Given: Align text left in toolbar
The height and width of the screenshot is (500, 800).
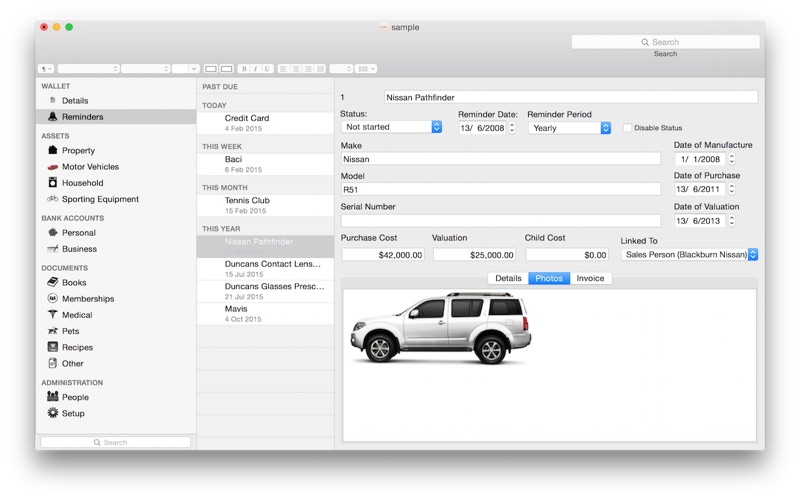Looking at the screenshot, I should [284, 69].
